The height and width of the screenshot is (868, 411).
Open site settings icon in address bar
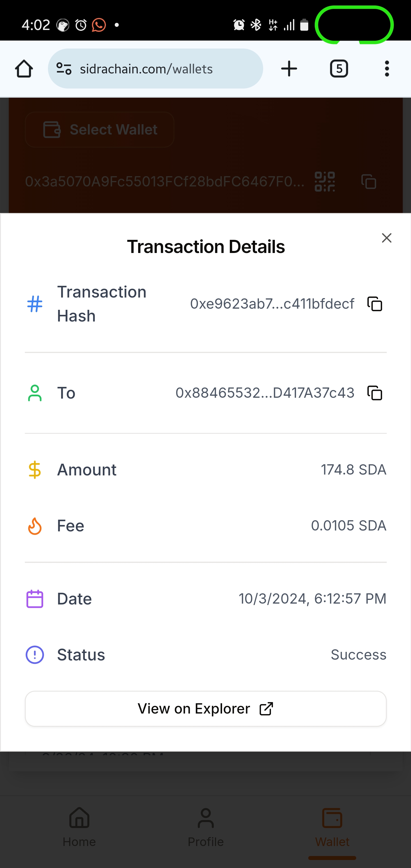(64, 69)
